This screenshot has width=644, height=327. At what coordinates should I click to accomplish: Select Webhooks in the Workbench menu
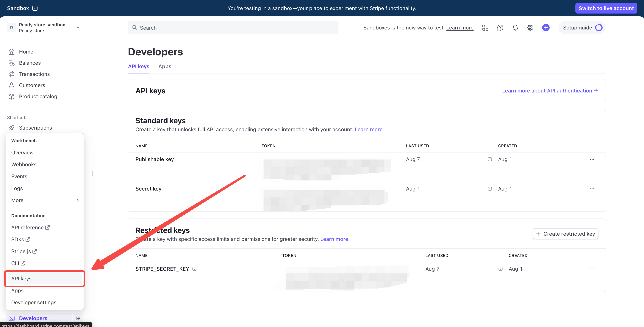pyautogui.click(x=24, y=164)
